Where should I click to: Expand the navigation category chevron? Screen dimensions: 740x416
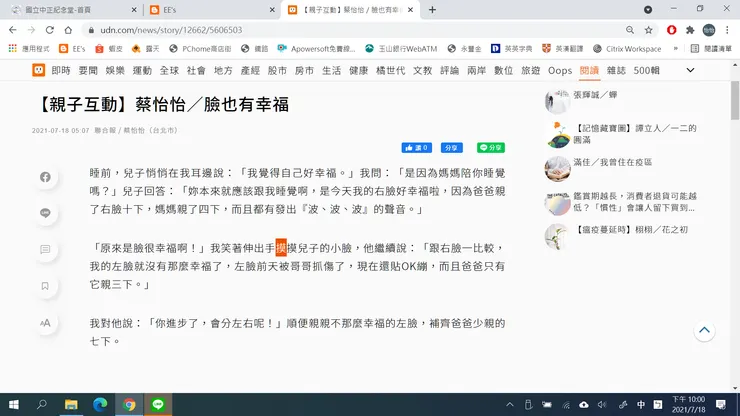690,70
